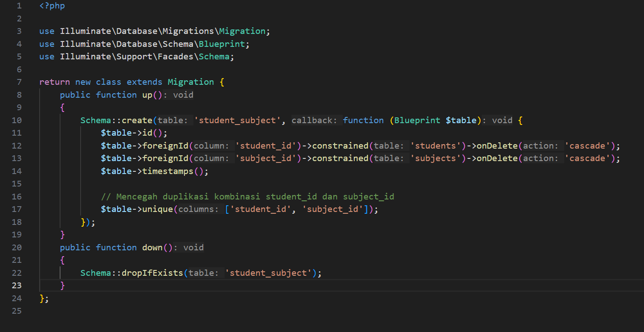Screen dimensions: 644x332
Task: Click the down function name
Action: [152, 248]
